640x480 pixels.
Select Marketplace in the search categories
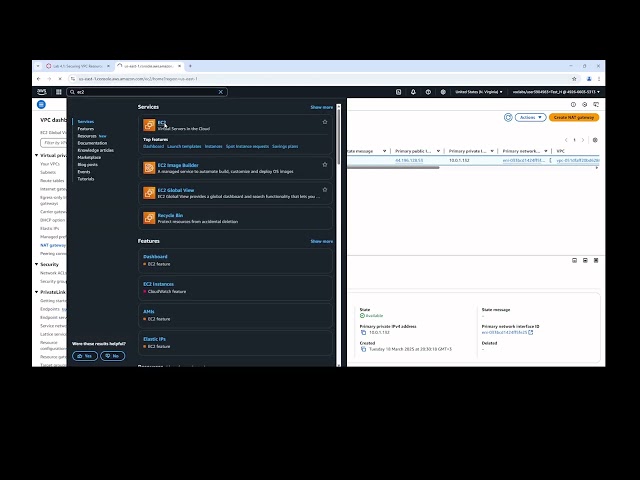(x=89, y=157)
